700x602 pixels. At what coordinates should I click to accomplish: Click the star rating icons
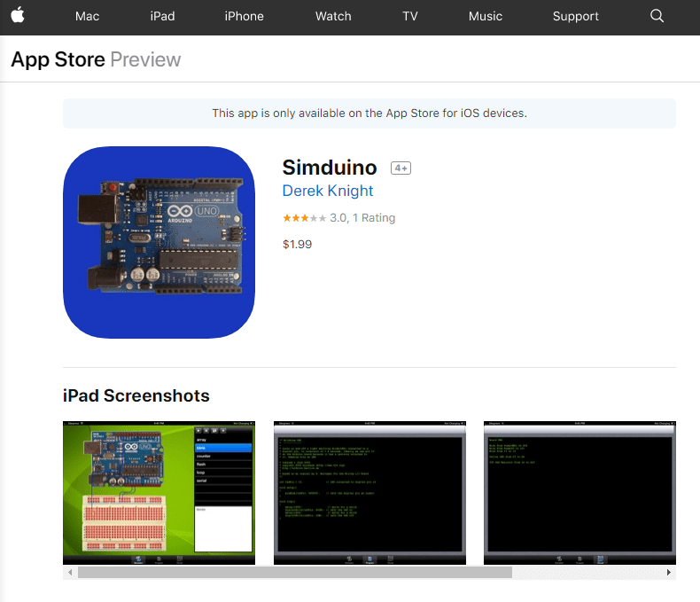pyautogui.click(x=305, y=218)
